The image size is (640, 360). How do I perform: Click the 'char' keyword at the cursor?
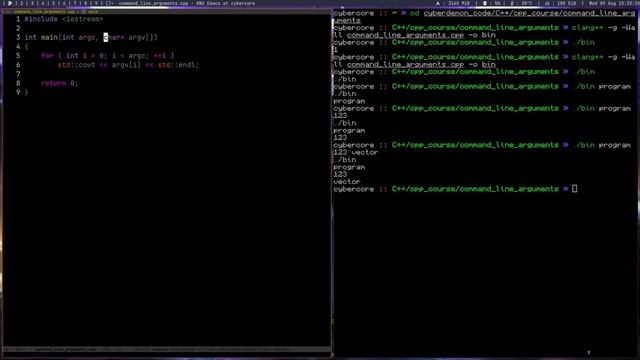coord(112,38)
